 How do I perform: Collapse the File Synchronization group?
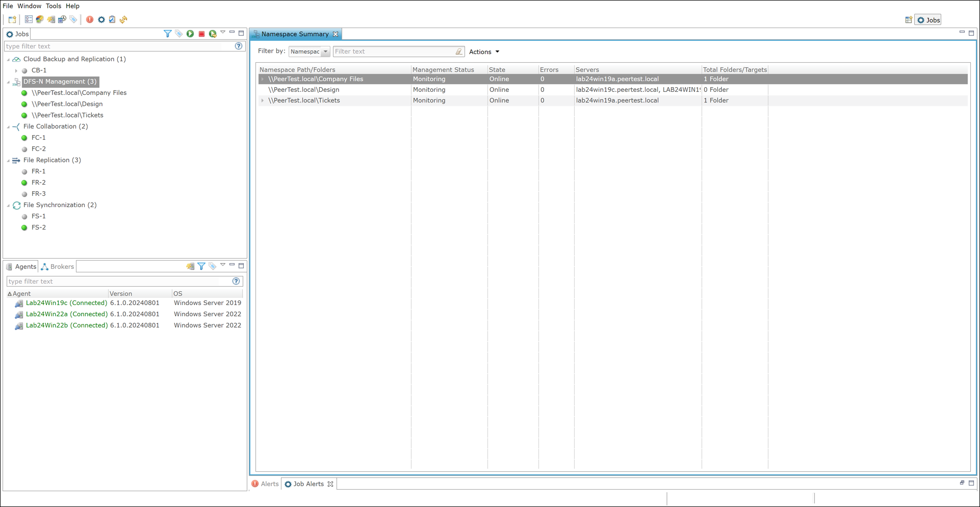tap(8, 205)
